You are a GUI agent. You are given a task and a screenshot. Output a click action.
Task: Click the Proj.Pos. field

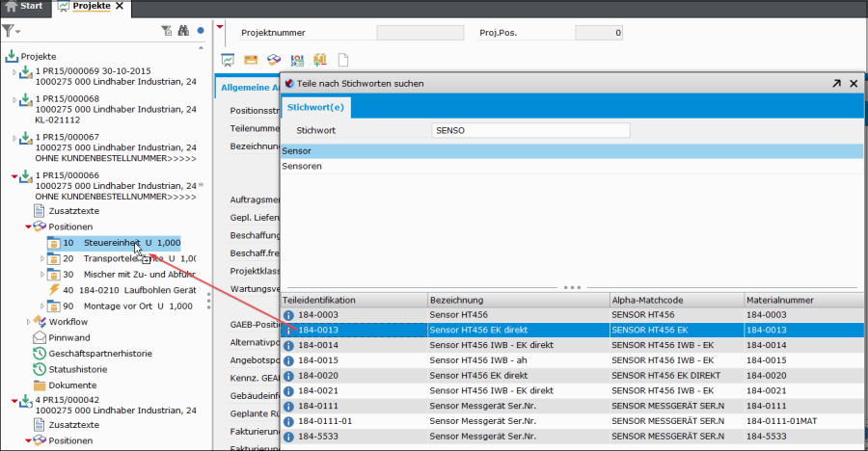(599, 33)
